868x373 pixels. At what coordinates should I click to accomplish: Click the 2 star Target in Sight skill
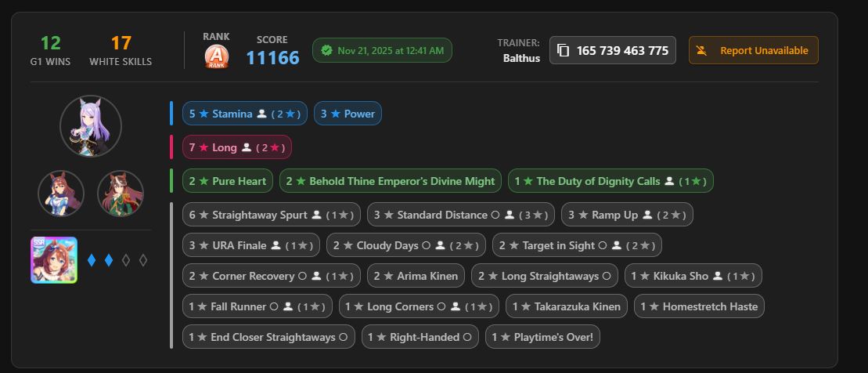coord(577,245)
